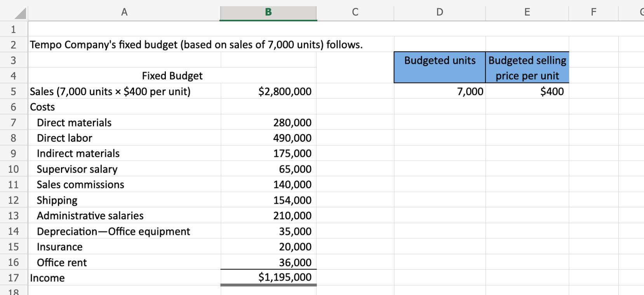The width and height of the screenshot is (644, 295).
Task: Select the 'Shipping' label cell
Action: (x=124, y=200)
